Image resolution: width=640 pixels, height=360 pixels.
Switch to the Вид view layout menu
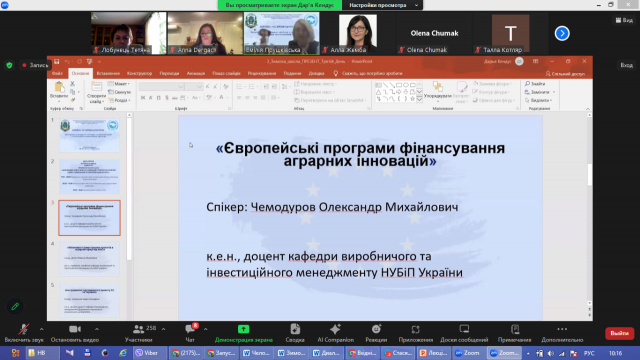[x=624, y=20]
